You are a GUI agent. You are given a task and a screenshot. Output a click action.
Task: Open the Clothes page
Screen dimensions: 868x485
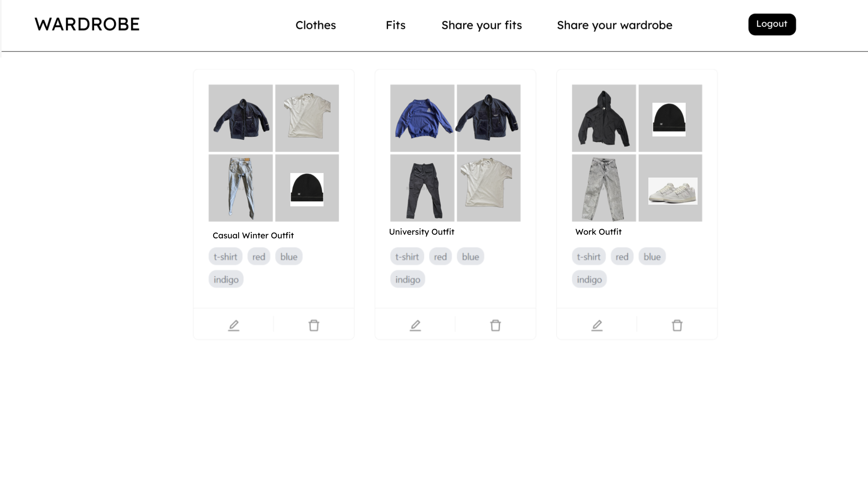point(315,25)
